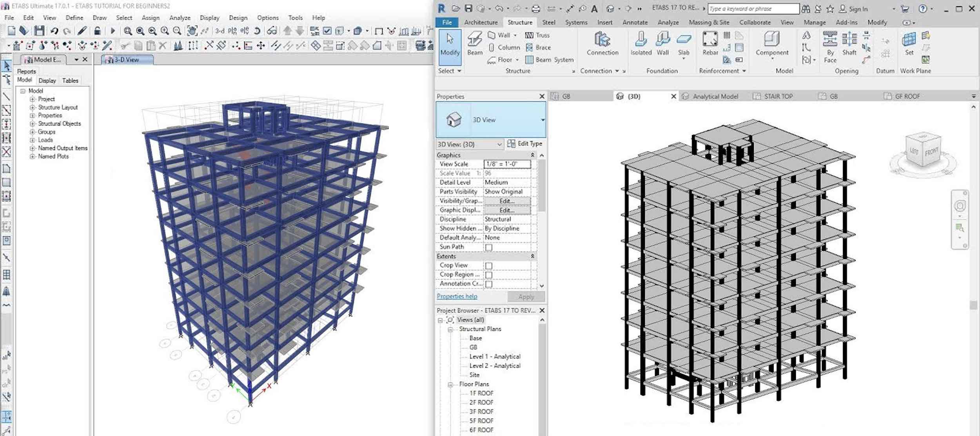
Task: Select the Truss tool
Action: [537, 35]
